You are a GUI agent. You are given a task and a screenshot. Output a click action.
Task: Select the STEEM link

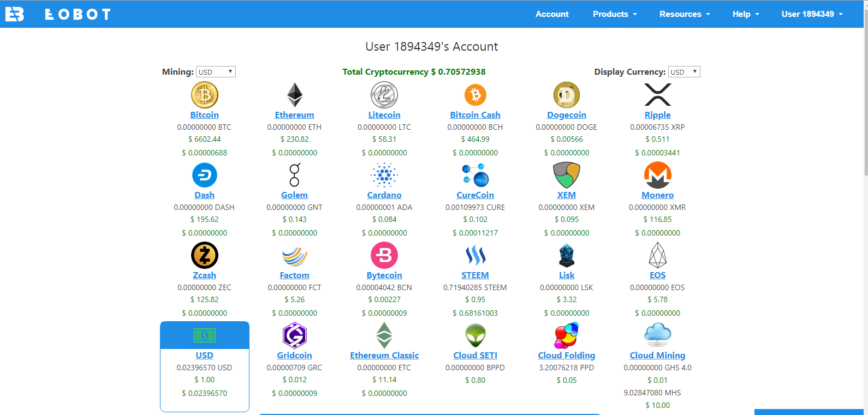(x=475, y=275)
